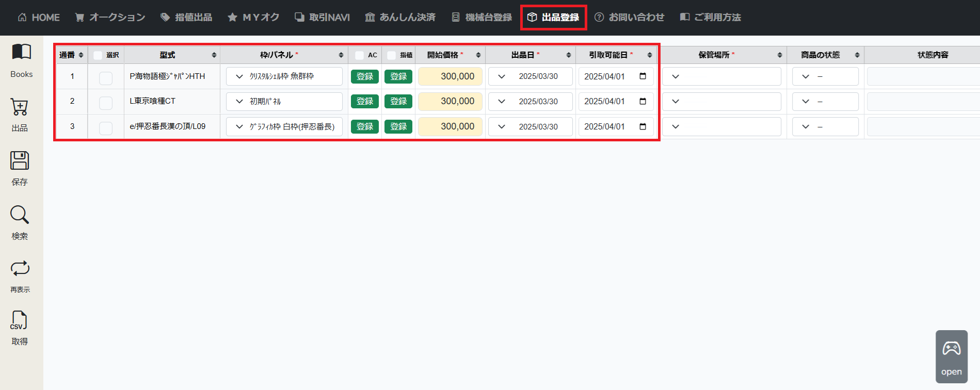The height and width of the screenshot is (390, 980).
Task: Click AC 登録 button in row 3
Action: coord(365,126)
